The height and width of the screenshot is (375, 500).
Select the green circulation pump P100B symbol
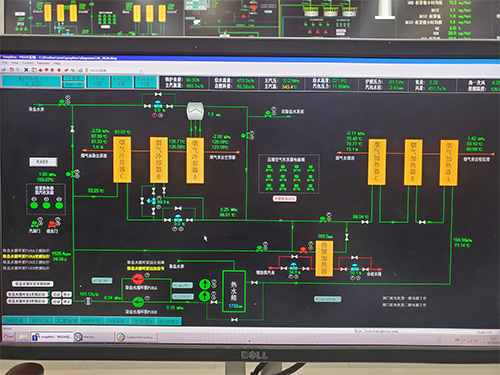tap(138, 302)
